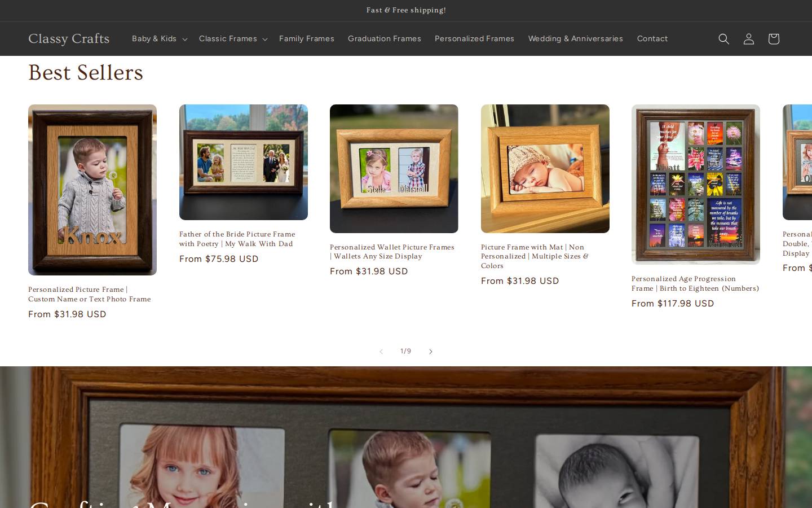Viewport: 812px width, 508px height.
Task: Click the Knox frame product image
Action: tap(92, 190)
